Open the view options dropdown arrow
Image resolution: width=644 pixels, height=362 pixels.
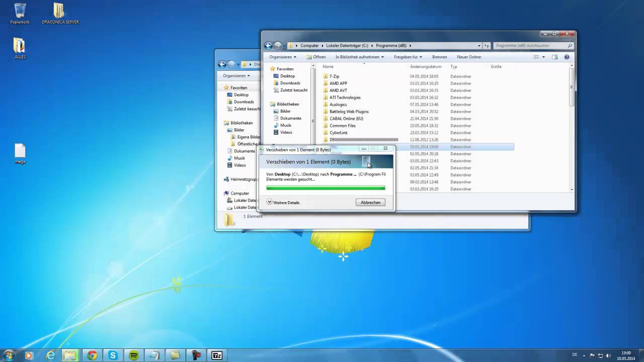tap(543, 57)
